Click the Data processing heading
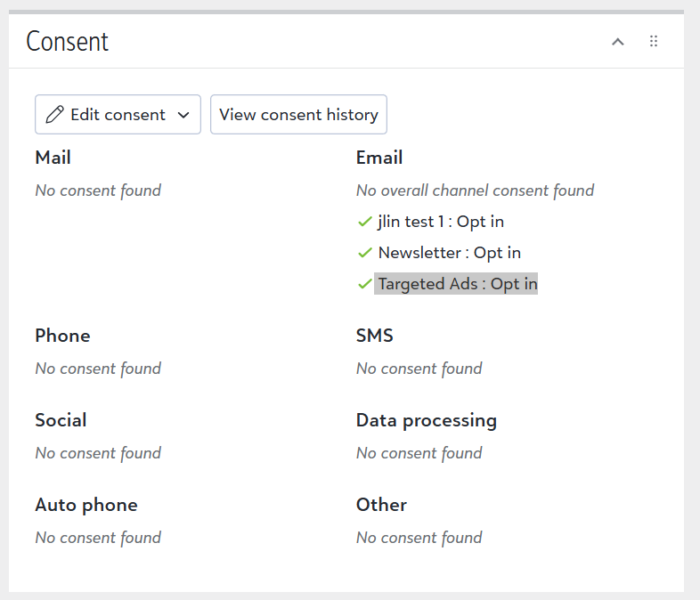The height and width of the screenshot is (600, 700). click(427, 420)
